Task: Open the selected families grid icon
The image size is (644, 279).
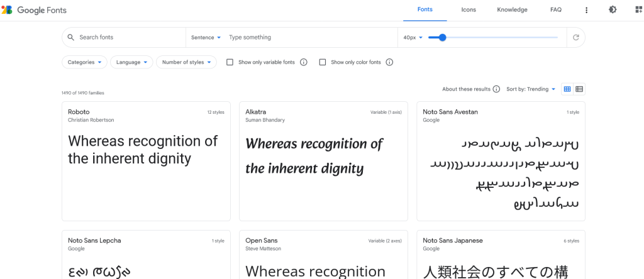Action: click(x=638, y=10)
